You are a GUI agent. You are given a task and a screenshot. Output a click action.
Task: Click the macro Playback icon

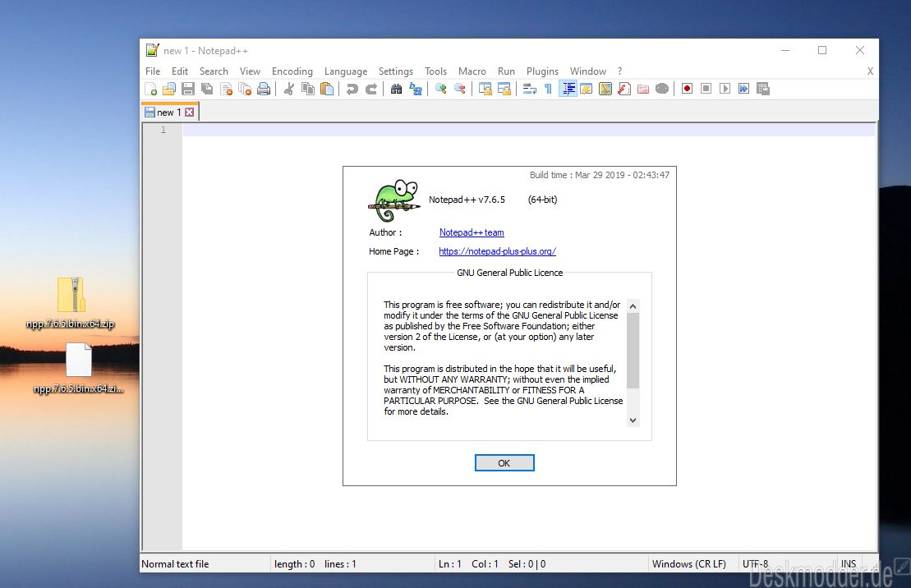tap(725, 89)
